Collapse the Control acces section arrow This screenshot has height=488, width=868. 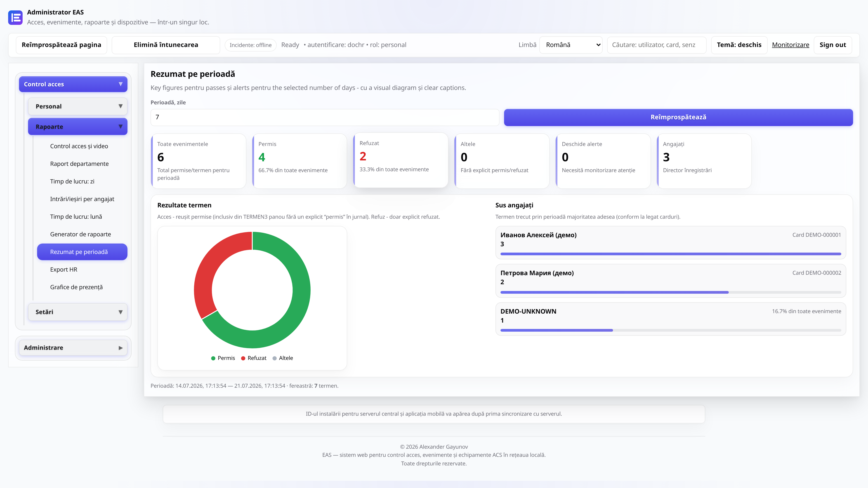pyautogui.click(x=120, y=84)
